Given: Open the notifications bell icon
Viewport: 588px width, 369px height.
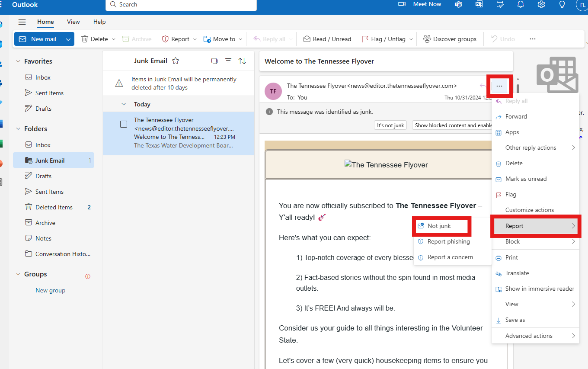Looking at the screenshot, I should pyautogui.click(x=521, y=4).
